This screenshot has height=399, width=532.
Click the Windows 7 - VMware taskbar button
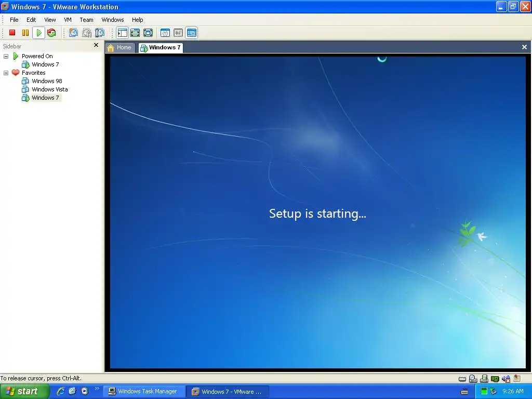[x=228, y=392]
